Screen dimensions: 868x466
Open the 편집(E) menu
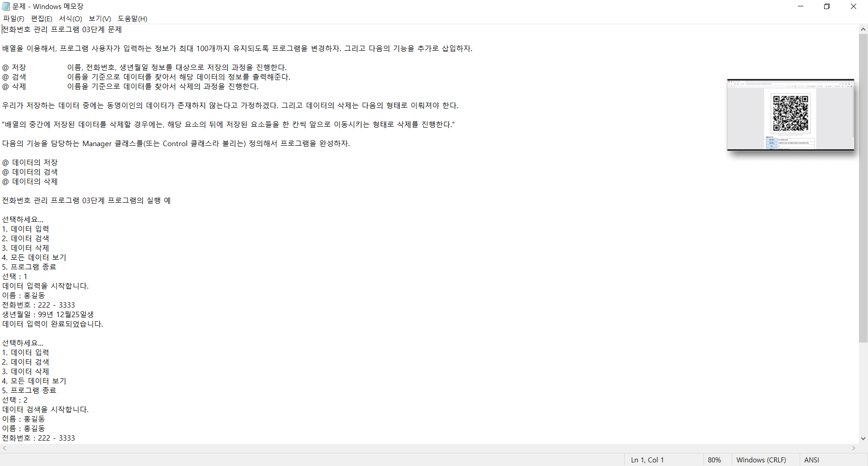(42, 19)
